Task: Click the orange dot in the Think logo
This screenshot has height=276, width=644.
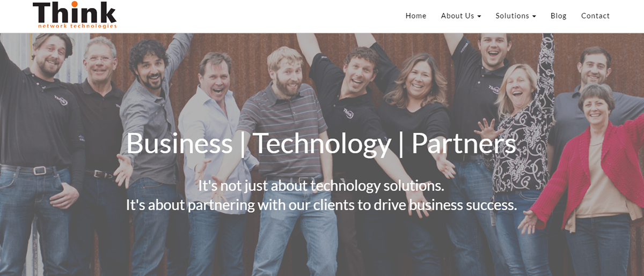Action: [x=75, y=3]
